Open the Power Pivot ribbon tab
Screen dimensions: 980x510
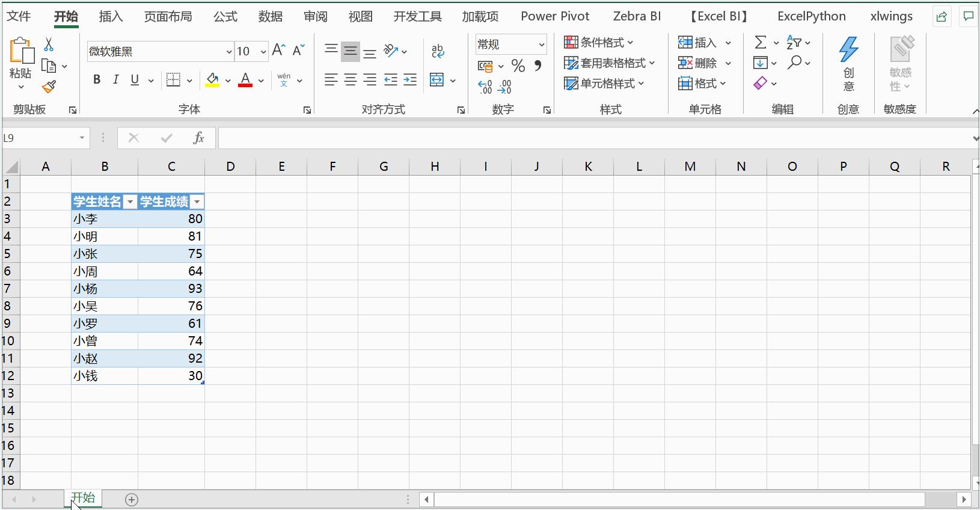pyautogui.click(x=554, y=16)
